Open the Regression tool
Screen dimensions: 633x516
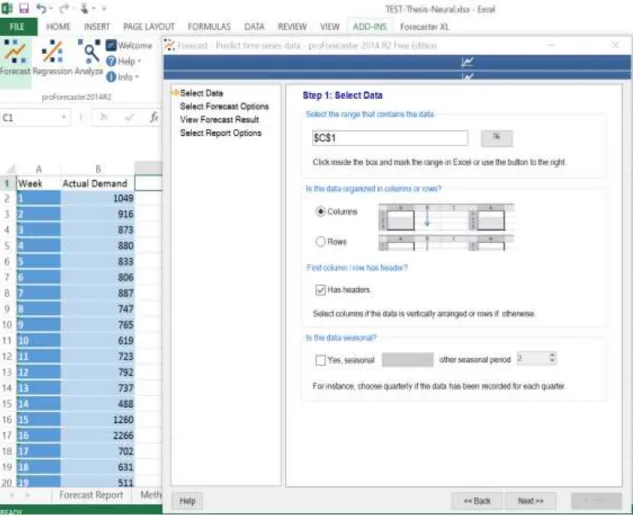52,58
